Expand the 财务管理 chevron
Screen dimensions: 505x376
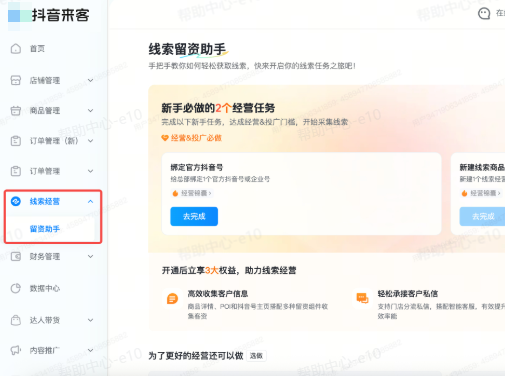click(90, 256)
